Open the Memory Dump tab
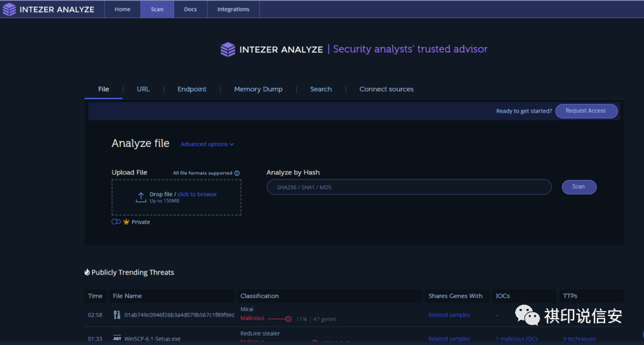644x345 pixels. [x=258, y=89]
